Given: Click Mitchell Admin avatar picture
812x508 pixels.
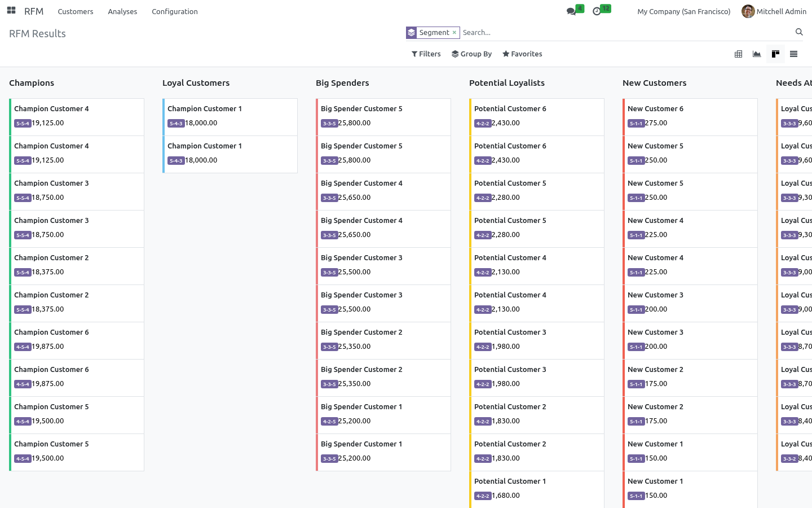Looking at the screenshot, I should [748, 11].
